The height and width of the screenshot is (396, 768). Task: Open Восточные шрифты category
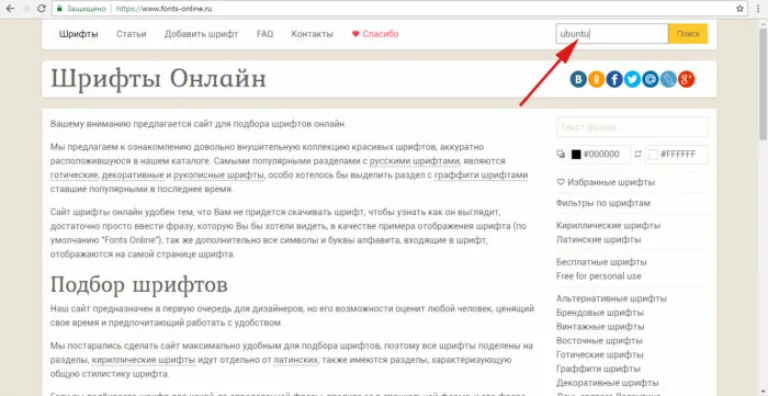[x=600, y=341]
